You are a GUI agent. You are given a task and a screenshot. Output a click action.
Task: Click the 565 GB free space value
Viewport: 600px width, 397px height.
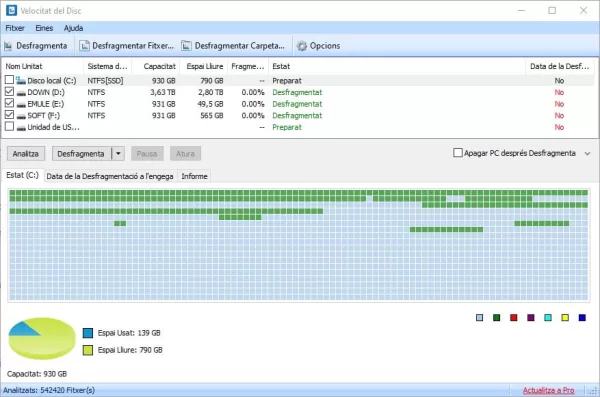click(x=212, y=116)
